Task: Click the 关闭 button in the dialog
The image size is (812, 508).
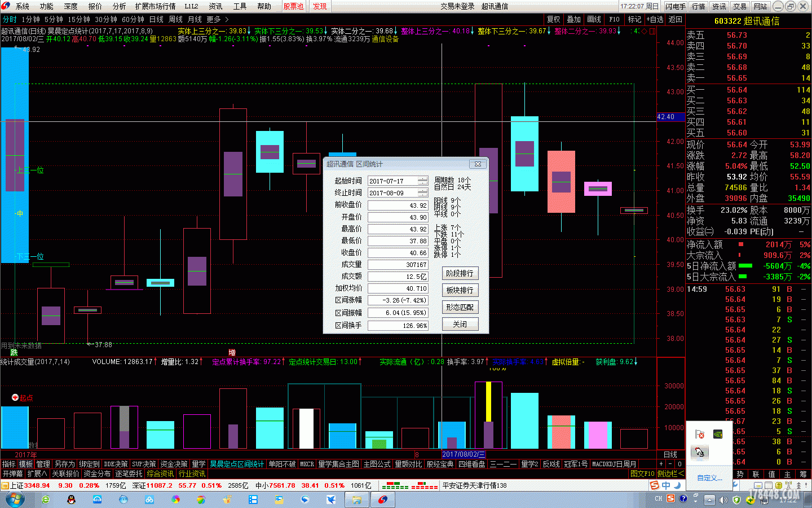Action: point(460,324)
